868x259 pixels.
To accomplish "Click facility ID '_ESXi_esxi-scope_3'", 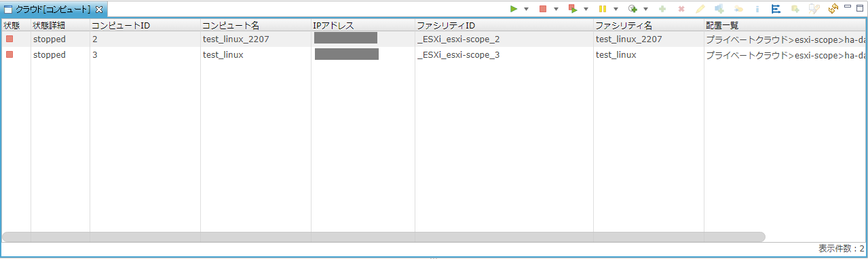I will (458, 55).
